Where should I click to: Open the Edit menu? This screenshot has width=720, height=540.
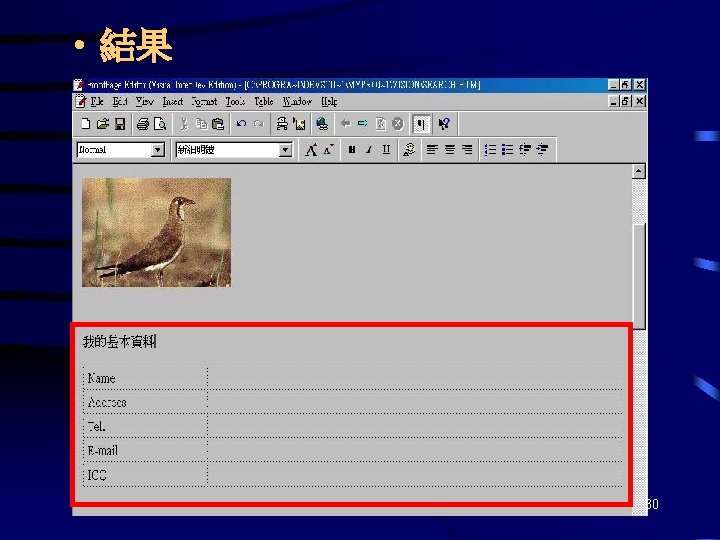click(x=120, y=101)
